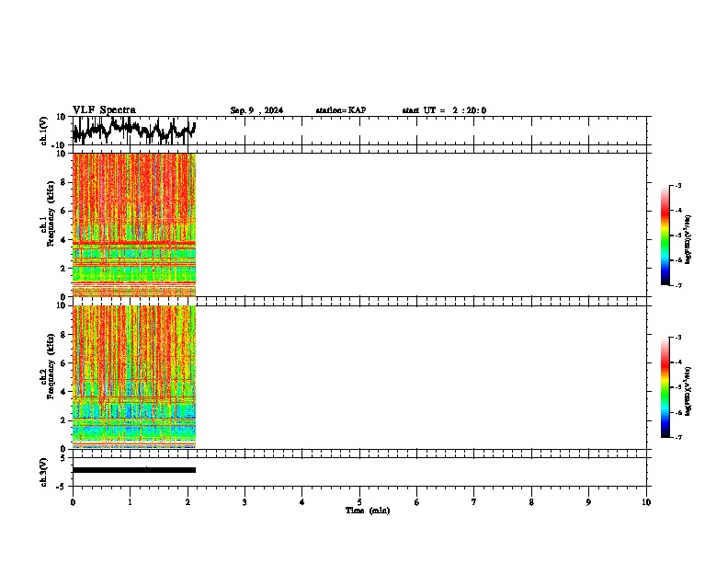Click the ch.1 frequency tick label "4"
Viewport: 728px width, 563px height.
click(63, 240)
